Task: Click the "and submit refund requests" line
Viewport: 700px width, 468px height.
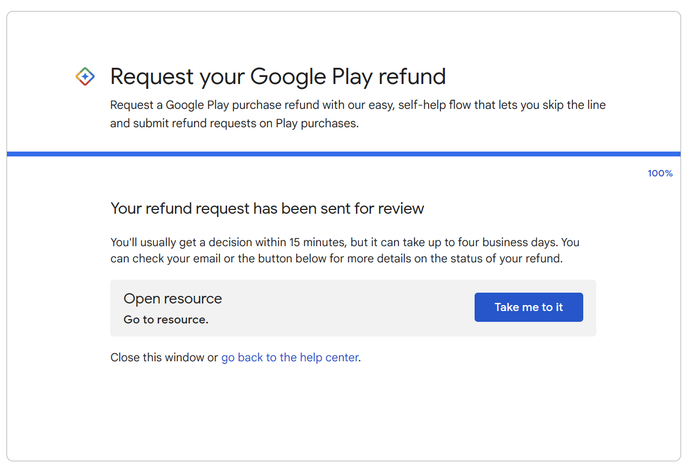Action: pyautogui.click(x=234, y=123)
